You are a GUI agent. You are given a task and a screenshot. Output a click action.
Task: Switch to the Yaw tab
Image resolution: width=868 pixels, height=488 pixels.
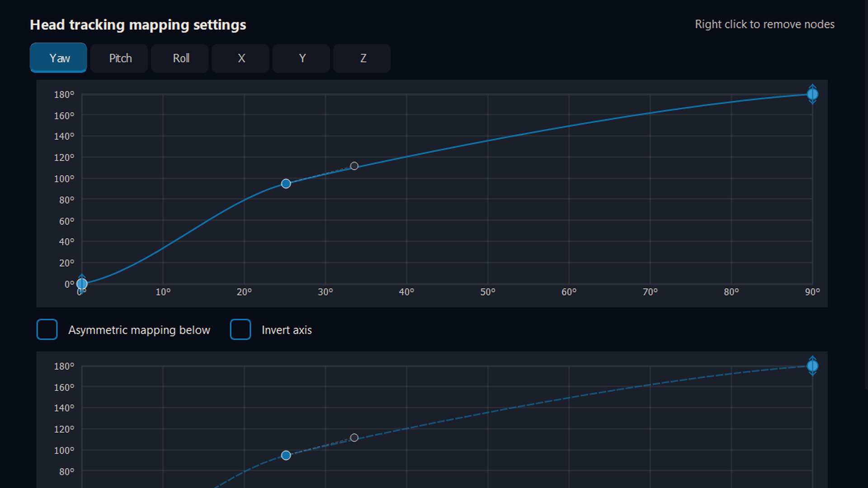coord(58,58)
